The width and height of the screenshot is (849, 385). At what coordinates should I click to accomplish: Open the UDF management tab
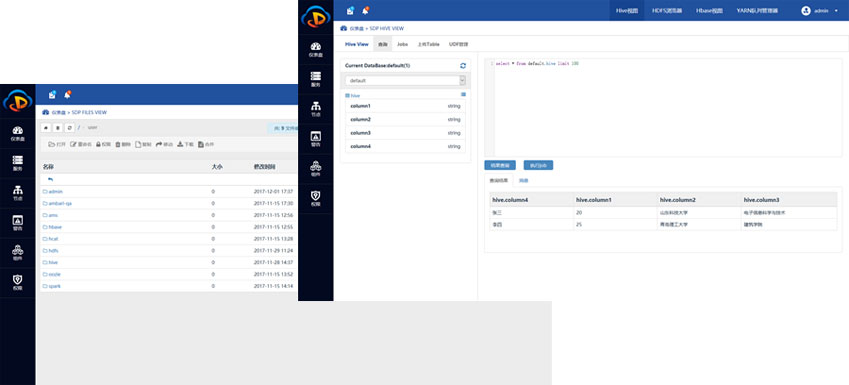coord(458,44)
